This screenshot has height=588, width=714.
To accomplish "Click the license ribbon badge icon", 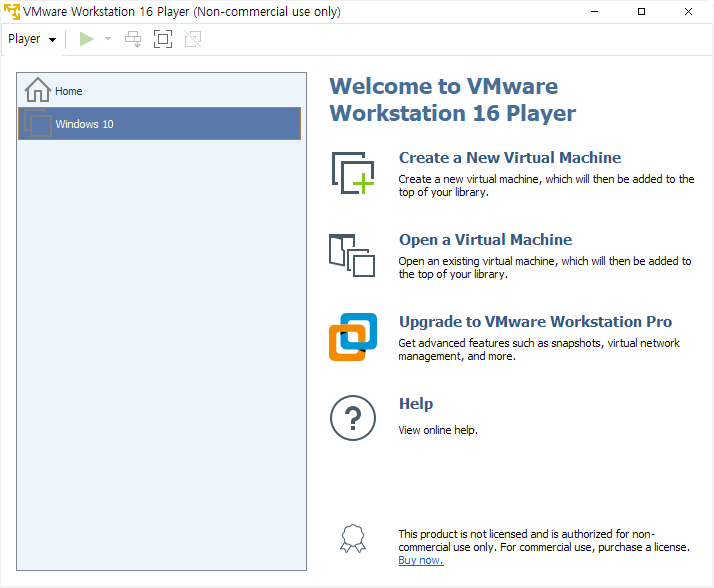I will coord(353,538).
